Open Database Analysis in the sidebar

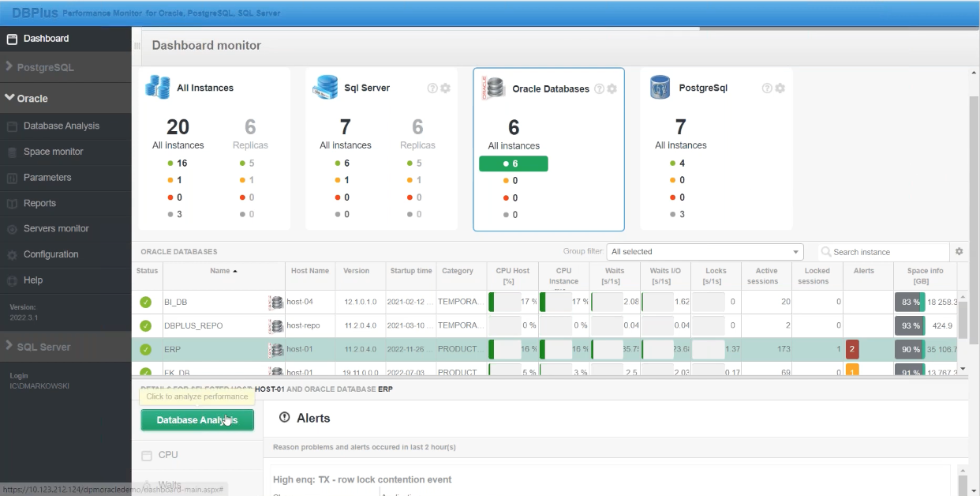(62, 126)
